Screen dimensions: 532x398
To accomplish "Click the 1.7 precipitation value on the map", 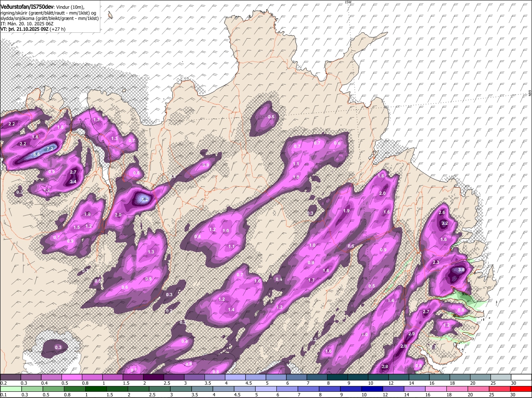I will [x=311, y=280].
